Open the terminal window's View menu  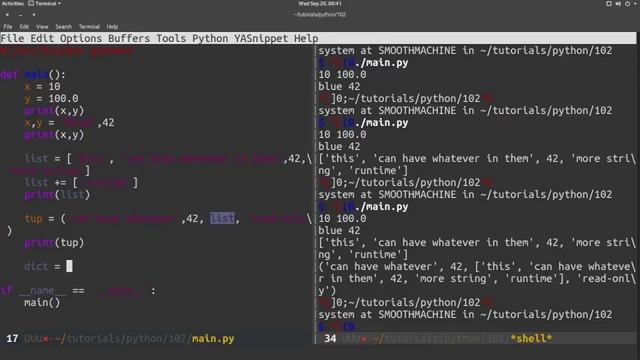click(x=42, y=27)
